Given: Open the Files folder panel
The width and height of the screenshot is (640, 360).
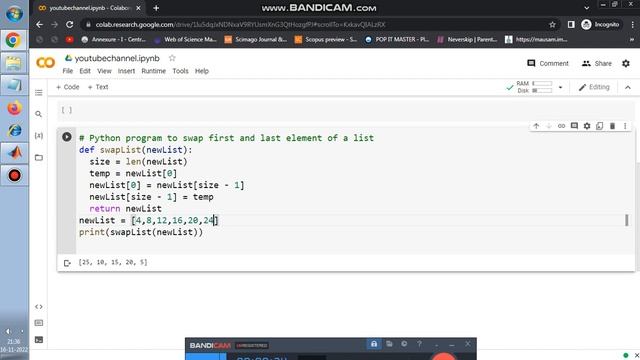Looking at the screenshot, I should click(39, 158).
